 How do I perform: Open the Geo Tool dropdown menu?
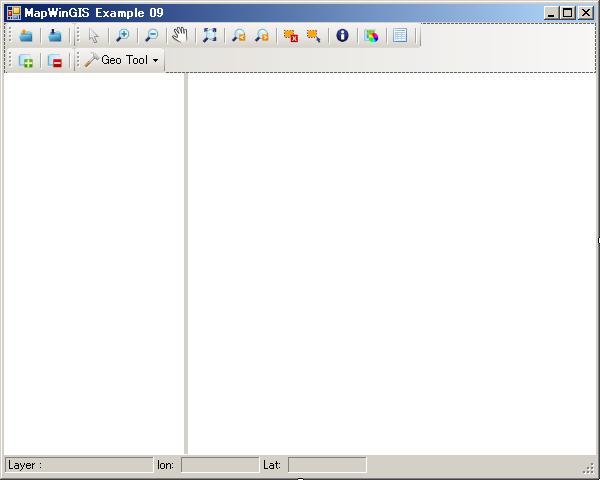pyautogui.click(x=122, y=61)
